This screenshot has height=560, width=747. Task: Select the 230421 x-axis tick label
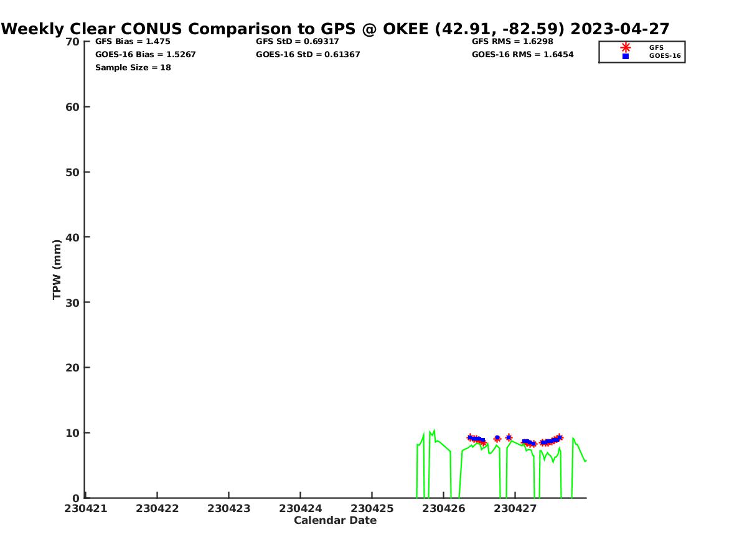pyautogui.click(x=86, y=508)
